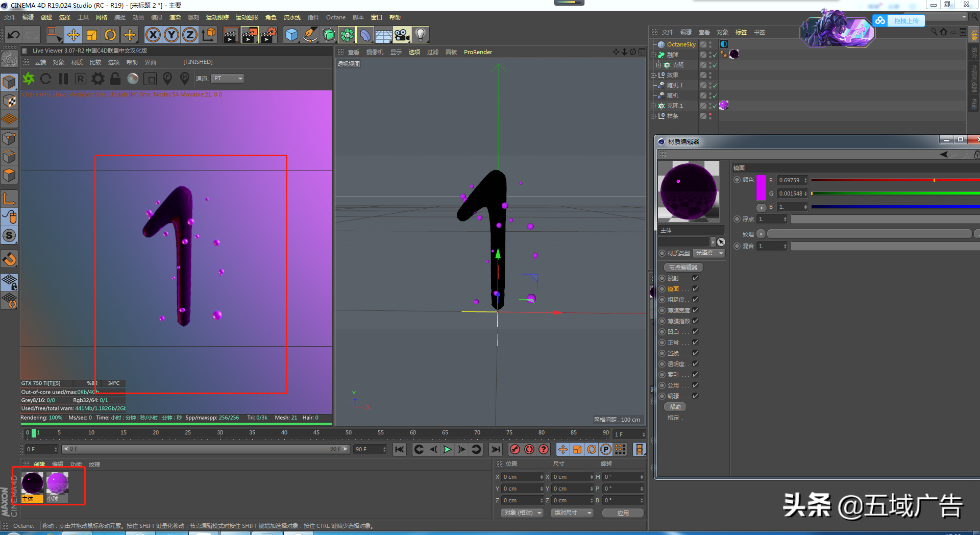Collapse the 融球 object tree
Screen dimensions: 980x535
click(653, 55)
